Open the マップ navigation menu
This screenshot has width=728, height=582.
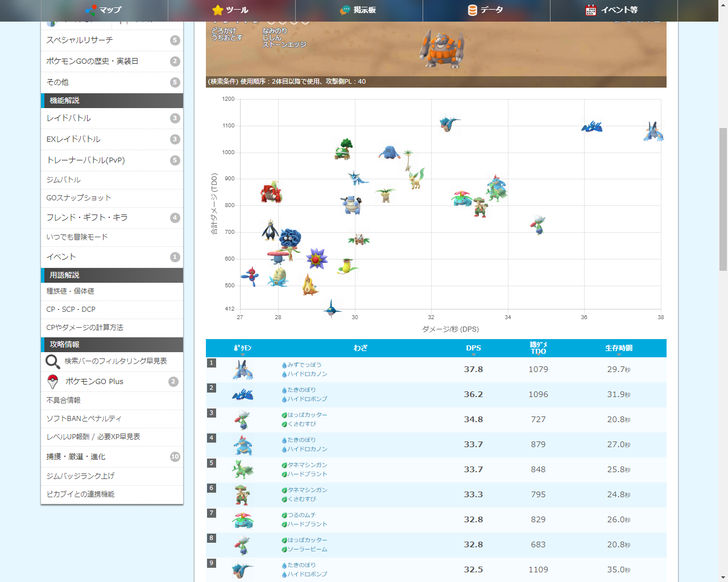point(104,10)
